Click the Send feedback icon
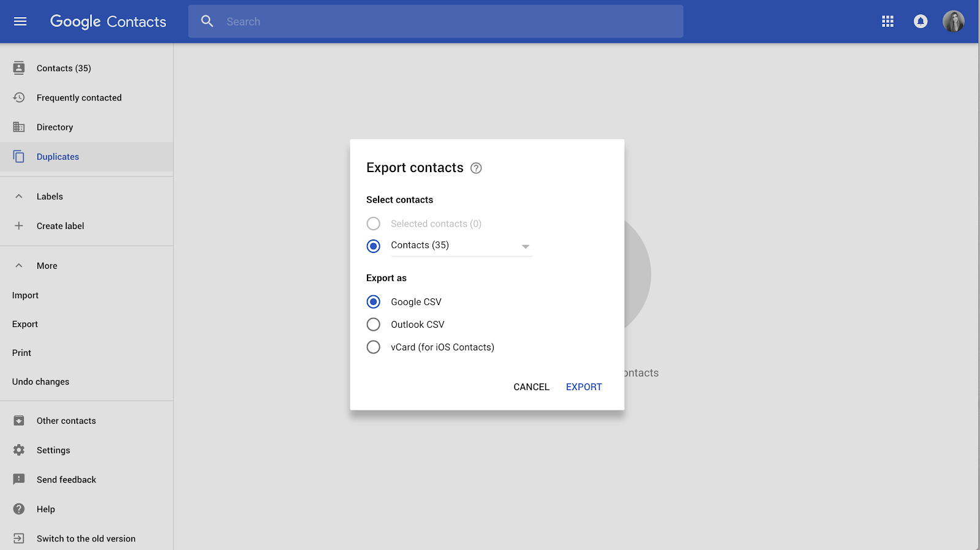 click(x=19, y=480)
